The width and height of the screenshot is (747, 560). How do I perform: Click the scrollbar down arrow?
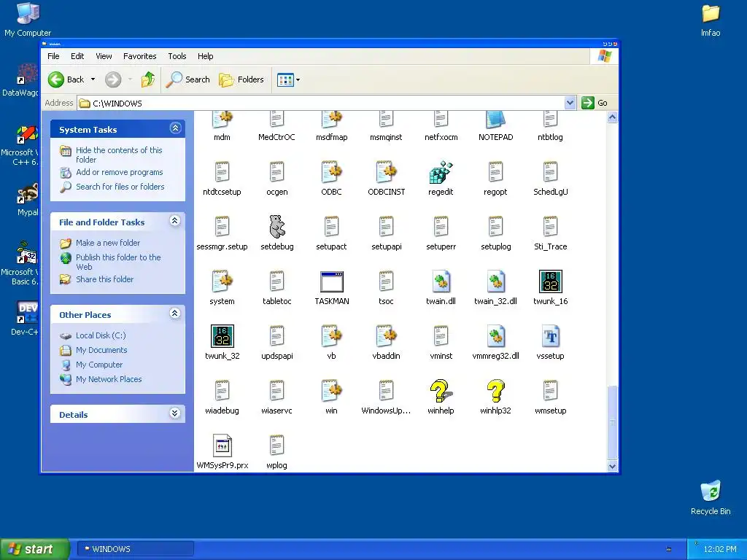pos(612,466)
